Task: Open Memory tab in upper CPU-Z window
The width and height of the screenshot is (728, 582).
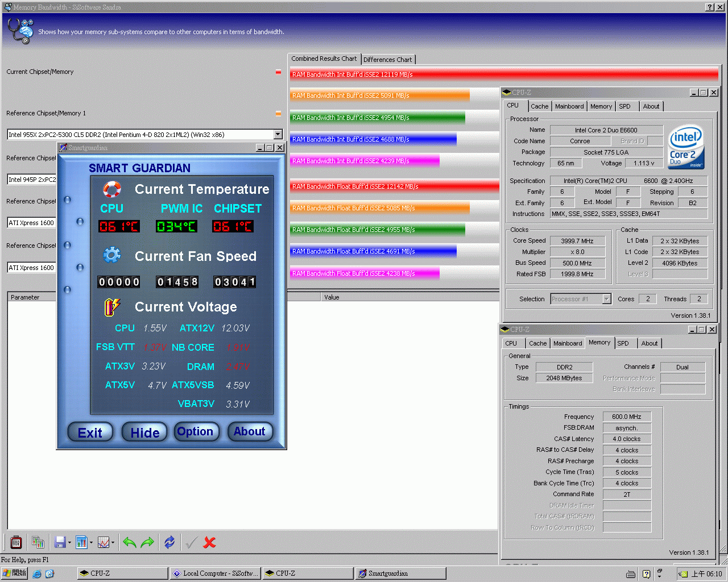Action: 601,106
